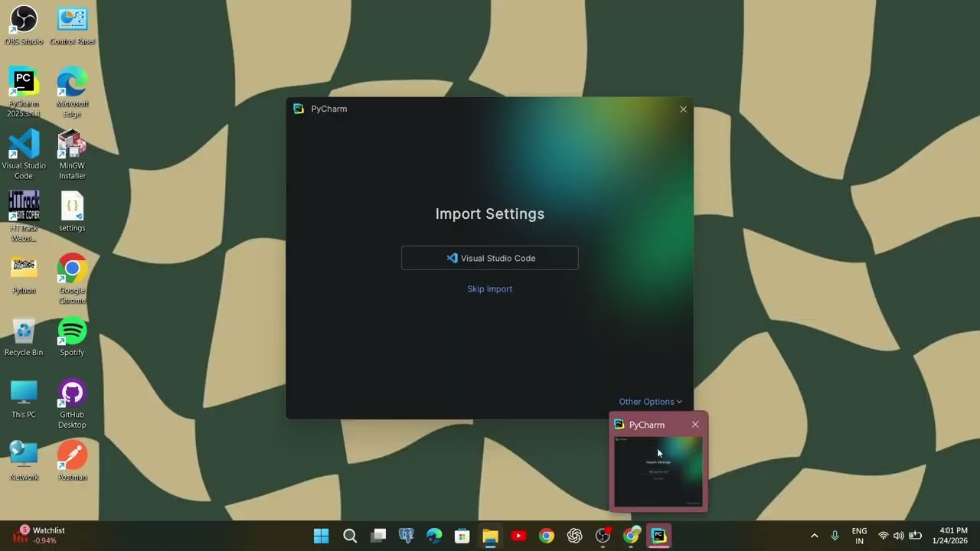Import settings from Visual Studio Code
Viewport: 980px width, 551px height.
490,258
